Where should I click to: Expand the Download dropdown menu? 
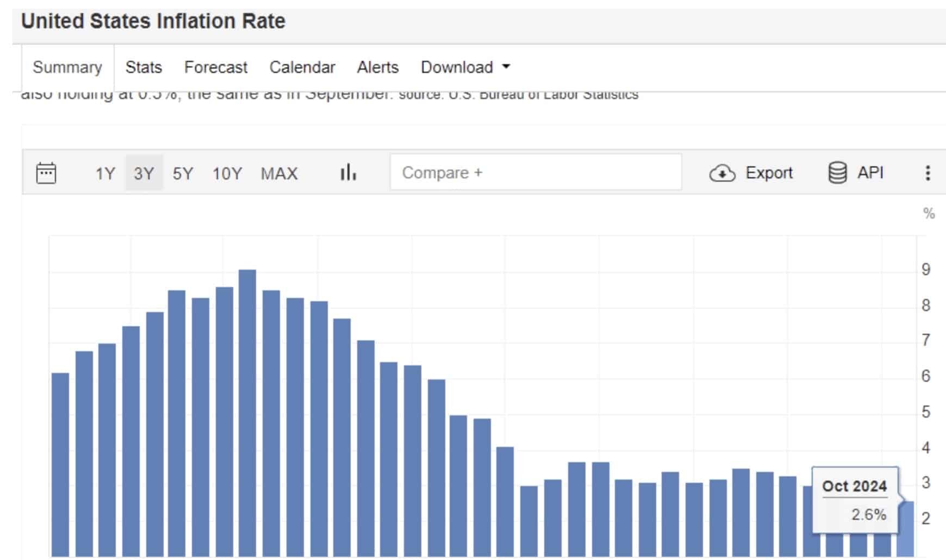(465, 67)
